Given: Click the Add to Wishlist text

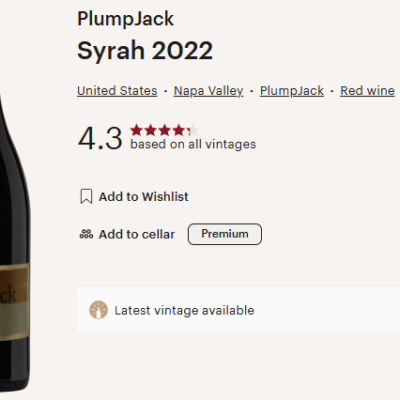Looking at the screenshot, I should click(x=143, y=197).
